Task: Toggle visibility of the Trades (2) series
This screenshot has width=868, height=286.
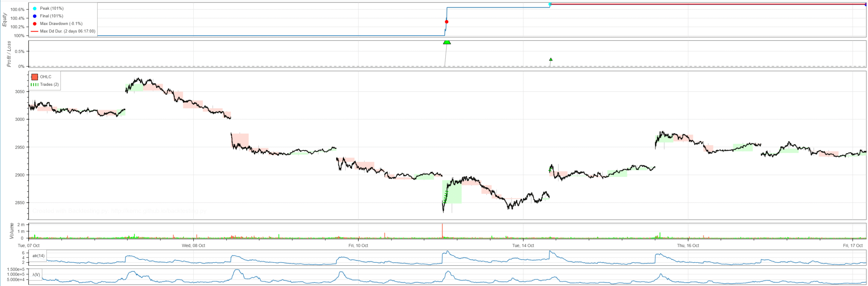Action: [49, 84]
